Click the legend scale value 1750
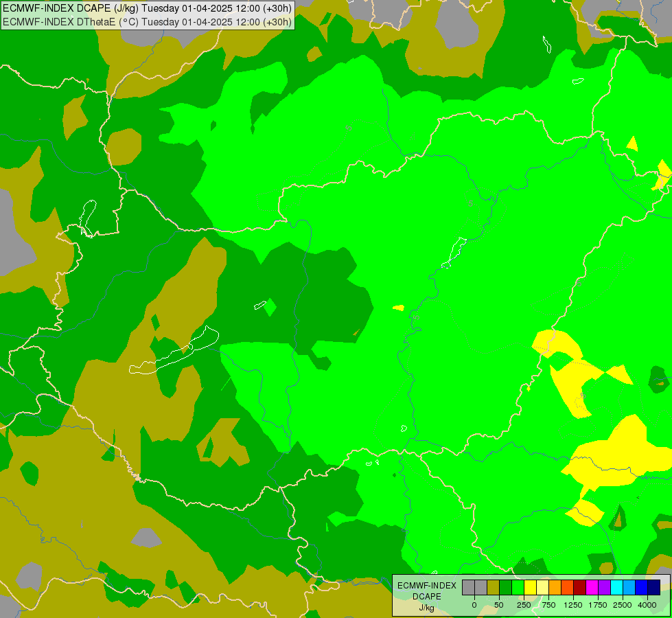 pos(598,605)
